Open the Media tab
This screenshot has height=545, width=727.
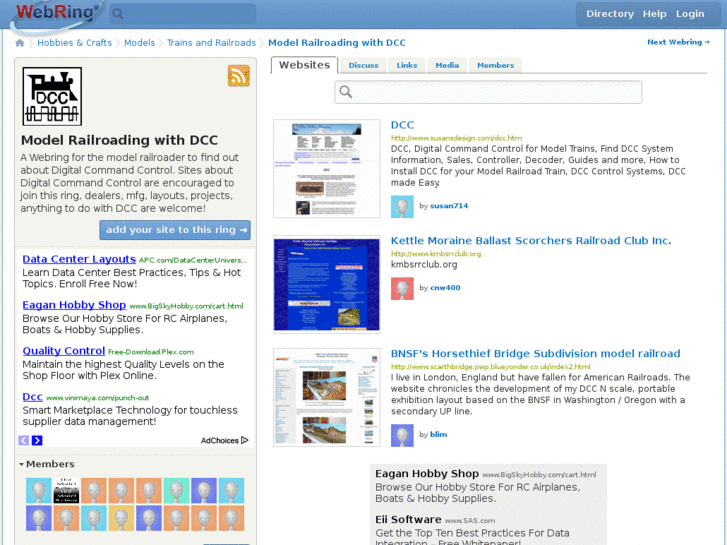pyautogui.click(x=447, y=65)
